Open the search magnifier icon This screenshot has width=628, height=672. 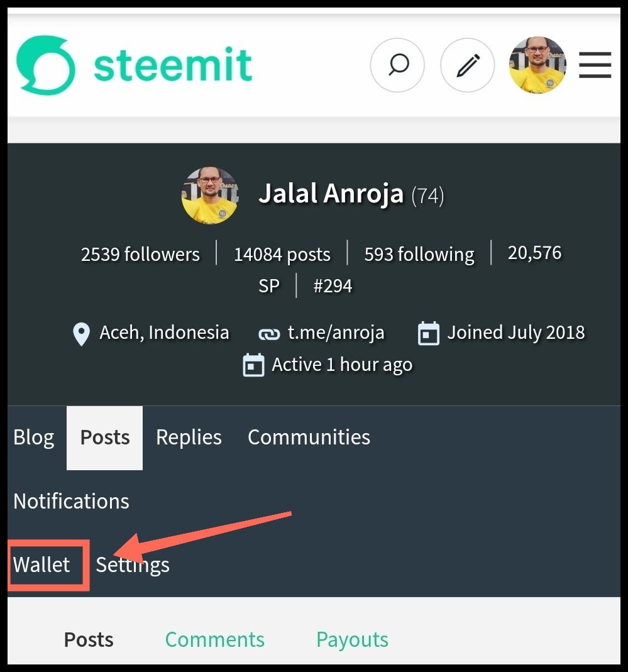397,65
